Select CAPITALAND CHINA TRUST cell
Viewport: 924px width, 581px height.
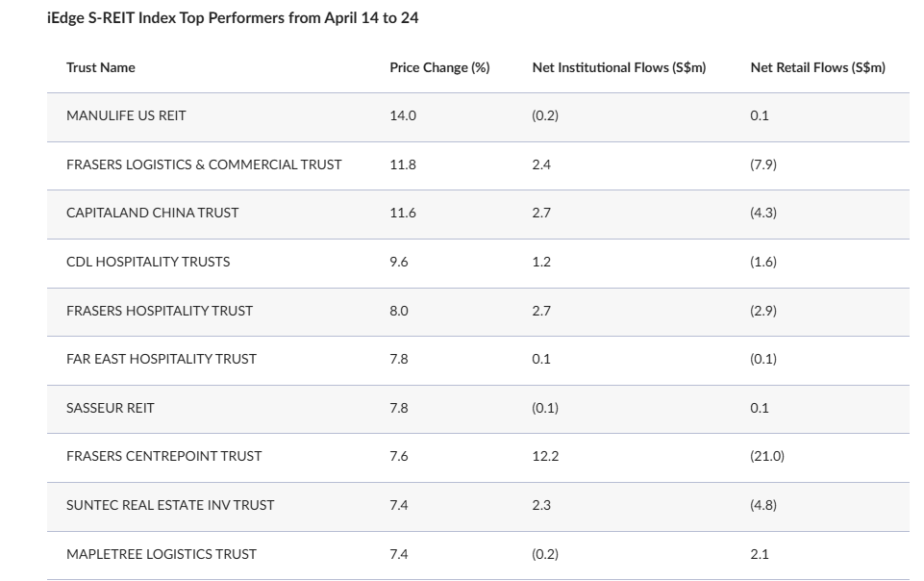tap(152, 213)
